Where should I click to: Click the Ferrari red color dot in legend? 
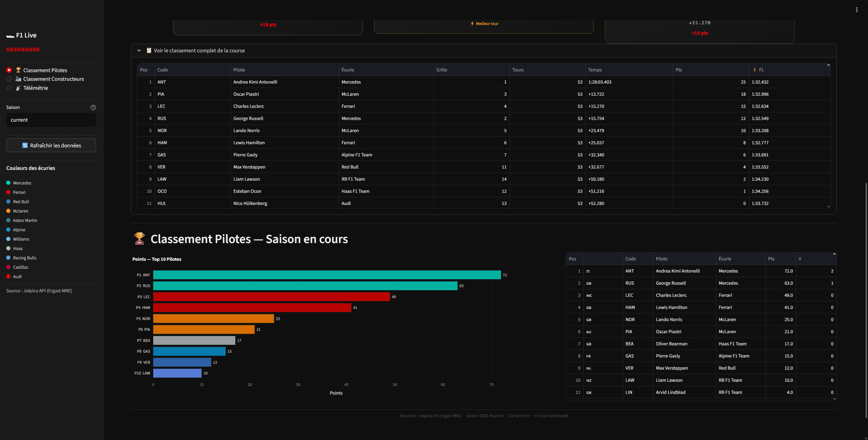[8, 192]
